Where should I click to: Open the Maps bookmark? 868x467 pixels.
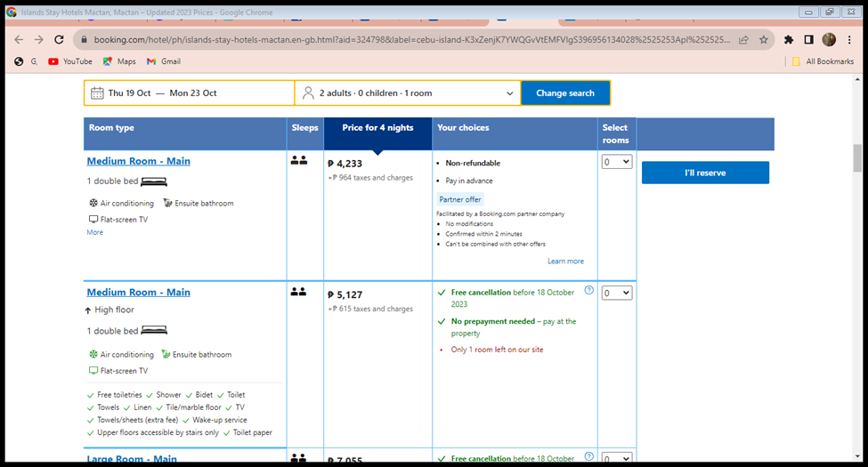119,61
